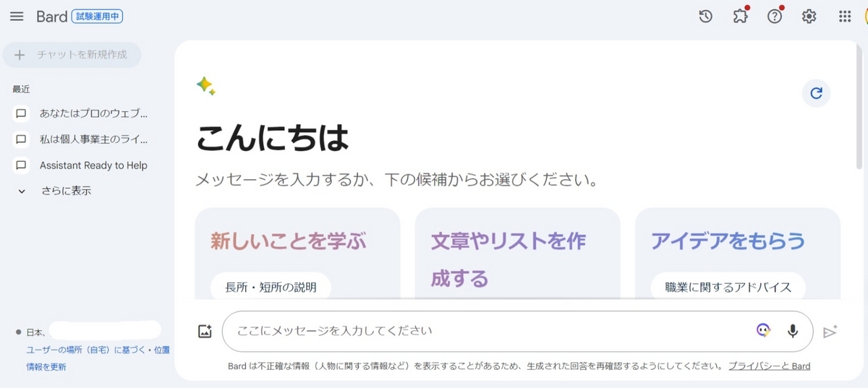Open chat 私は個人事業主のライ...
This screenshot has width=868, height=388.
coord(93,139)
